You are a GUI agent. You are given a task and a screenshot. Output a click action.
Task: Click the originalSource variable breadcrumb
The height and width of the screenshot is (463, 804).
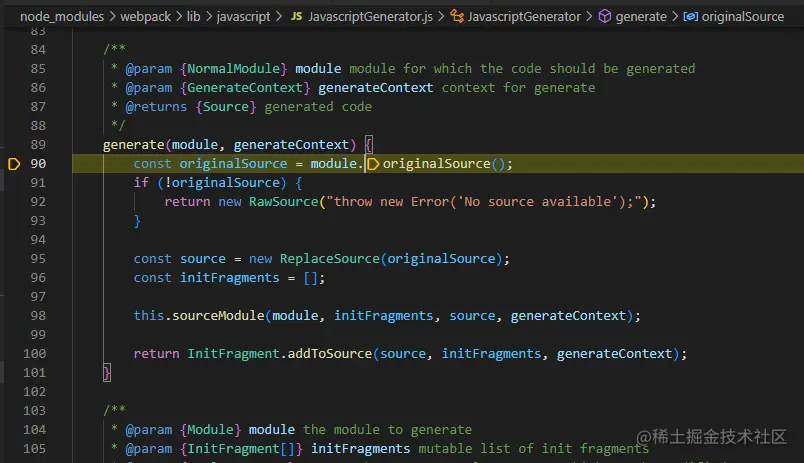click(x=742, y=16)
